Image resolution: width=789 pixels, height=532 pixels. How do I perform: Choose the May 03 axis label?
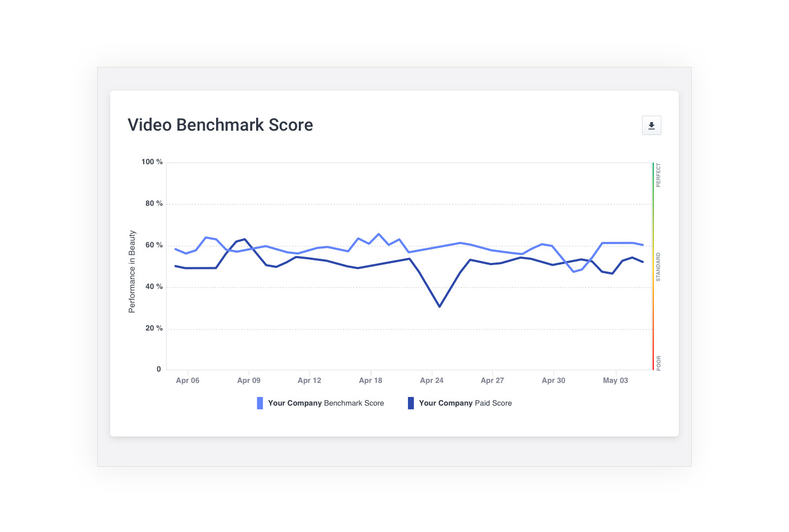point(615,380)
